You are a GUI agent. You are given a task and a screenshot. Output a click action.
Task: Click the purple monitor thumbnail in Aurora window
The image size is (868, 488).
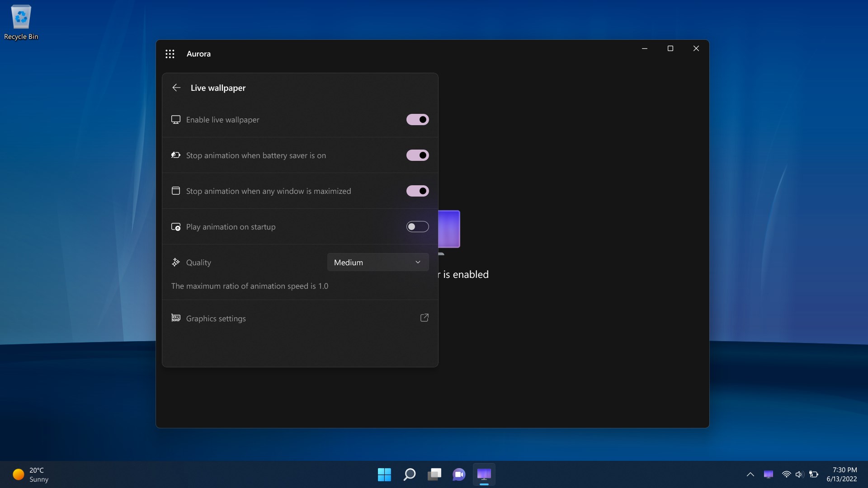tap(449, 229)
